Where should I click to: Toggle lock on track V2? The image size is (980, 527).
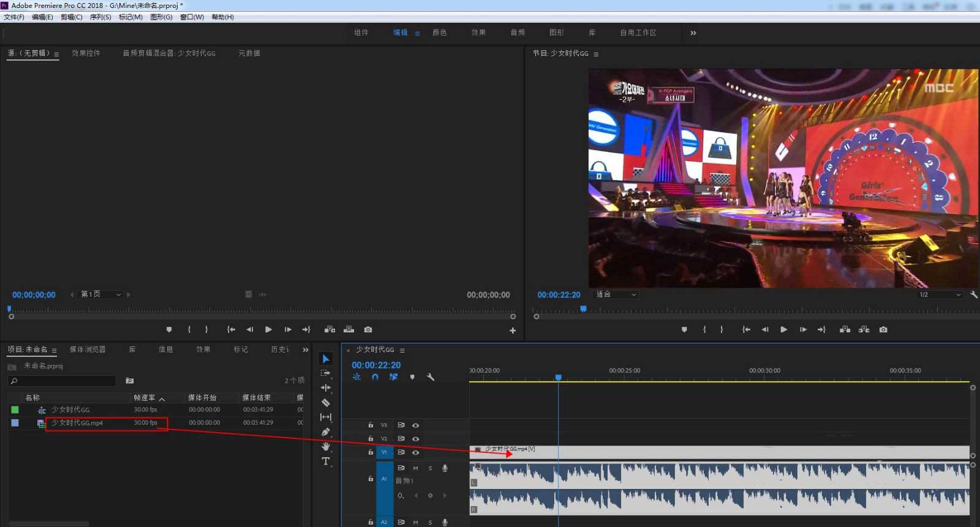(371, 439)
